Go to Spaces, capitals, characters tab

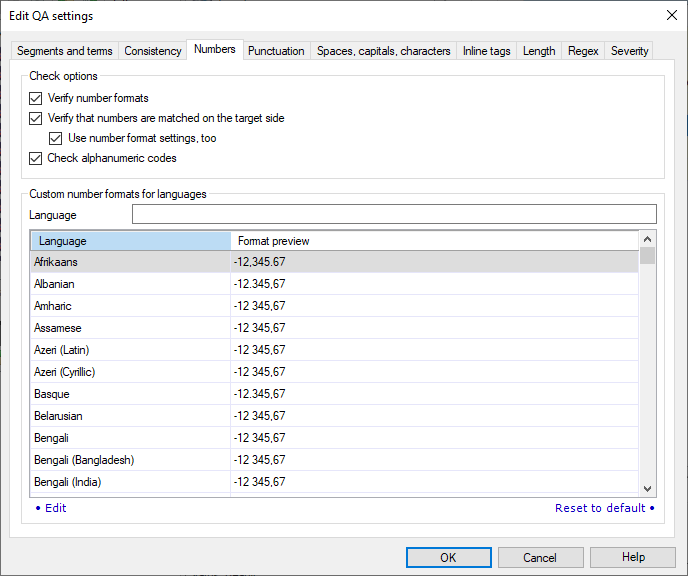[x=383, y=51]
